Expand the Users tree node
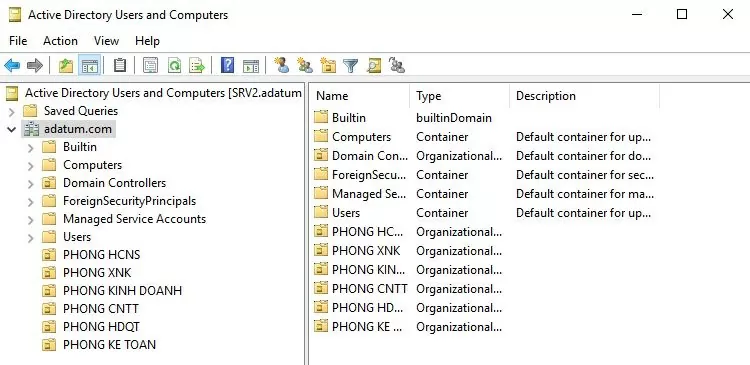The height and width of the screenshot is (365, 750). tap(31, 238)
